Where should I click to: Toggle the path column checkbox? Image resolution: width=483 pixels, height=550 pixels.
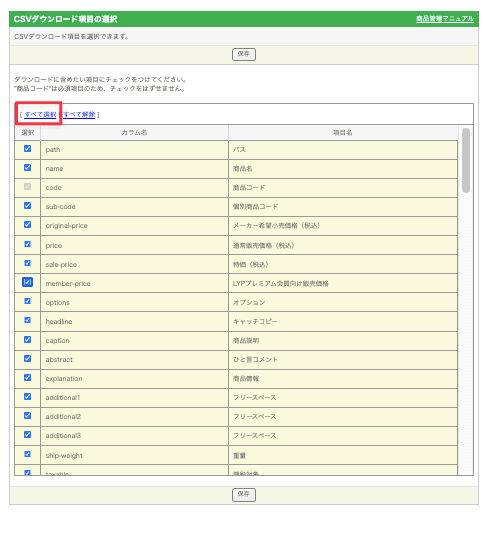coord(27,149)
